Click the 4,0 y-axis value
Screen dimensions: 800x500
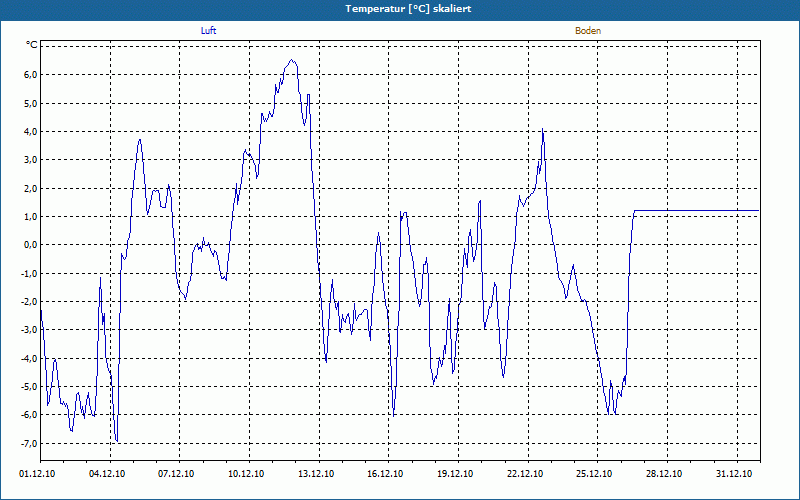pos(31,132)
